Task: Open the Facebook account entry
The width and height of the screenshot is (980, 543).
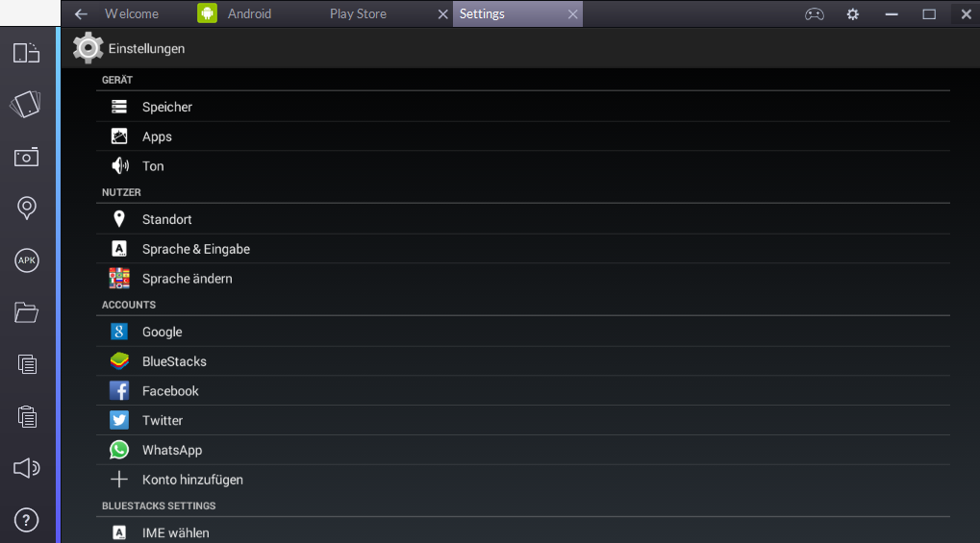Action: [x=523, y=391]
